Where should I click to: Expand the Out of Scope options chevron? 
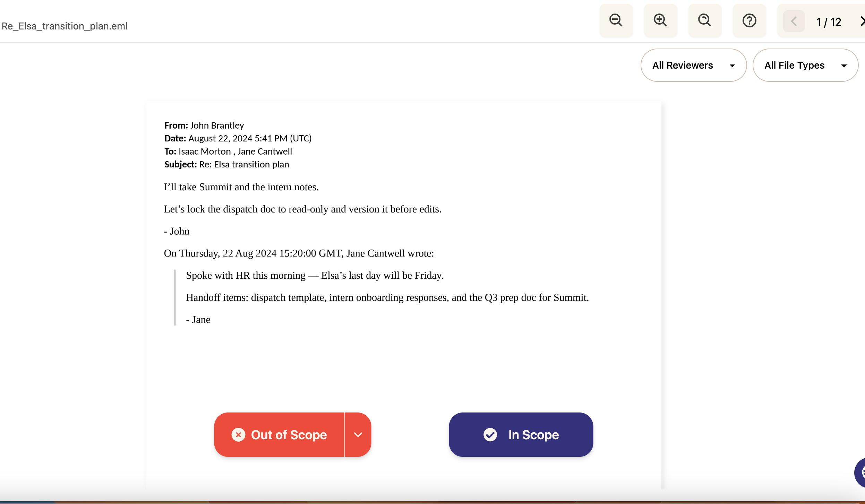click(x=358, y=435)
